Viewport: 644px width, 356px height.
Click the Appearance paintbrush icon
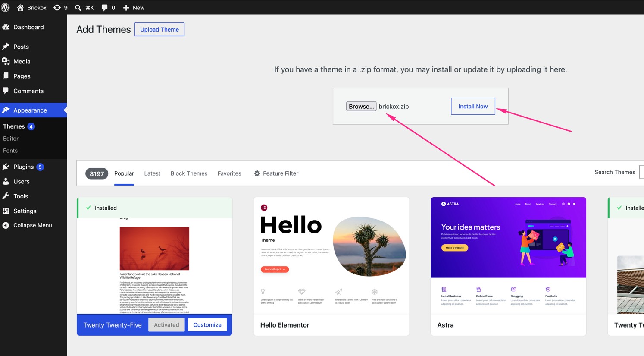click(6, 110)
